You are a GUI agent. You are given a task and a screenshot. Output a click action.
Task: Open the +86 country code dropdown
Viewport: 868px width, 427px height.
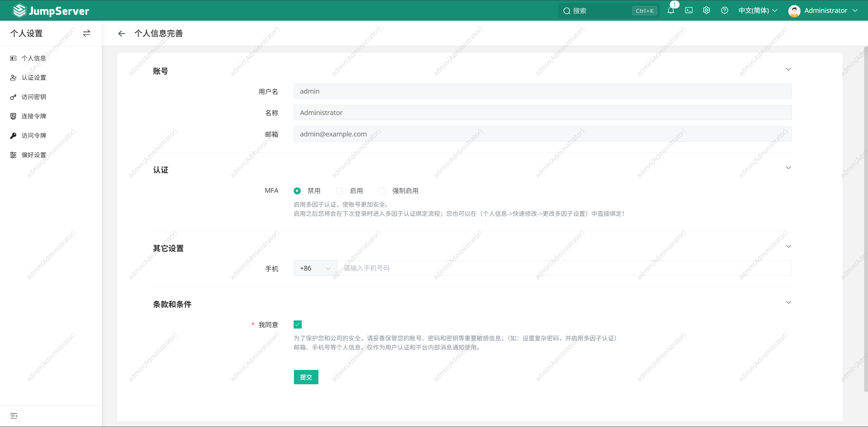coord(315,268)
